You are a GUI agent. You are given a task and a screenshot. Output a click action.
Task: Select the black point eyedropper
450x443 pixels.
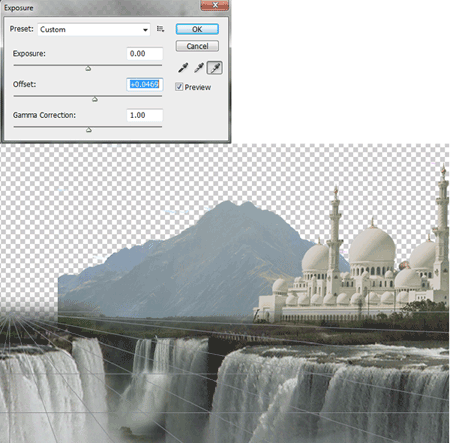coord(183,68)
